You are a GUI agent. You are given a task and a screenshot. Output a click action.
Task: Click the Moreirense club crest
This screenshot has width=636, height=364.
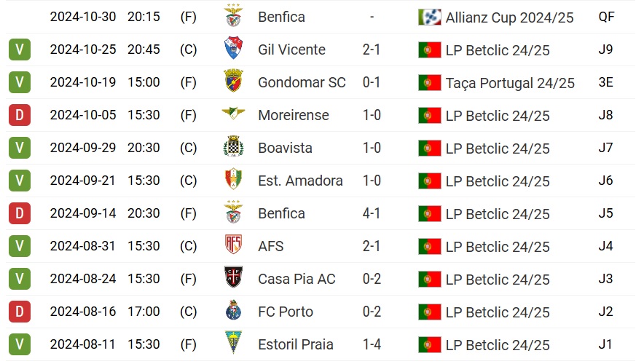coord(232,114)
